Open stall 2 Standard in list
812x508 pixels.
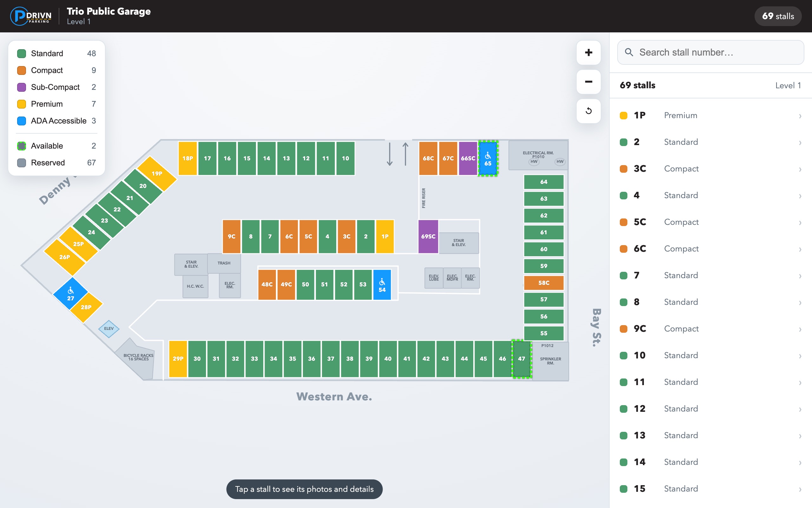point(711,142)
